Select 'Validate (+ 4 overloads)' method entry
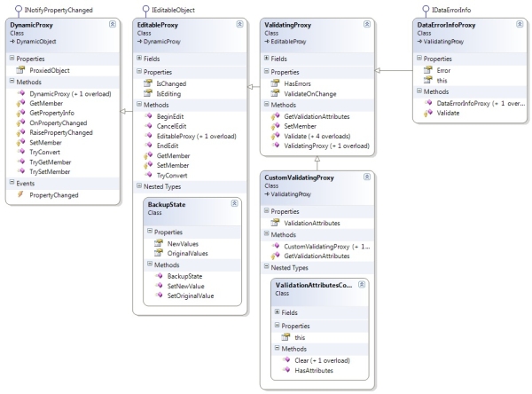532x394 pixels. click(317, 136)
